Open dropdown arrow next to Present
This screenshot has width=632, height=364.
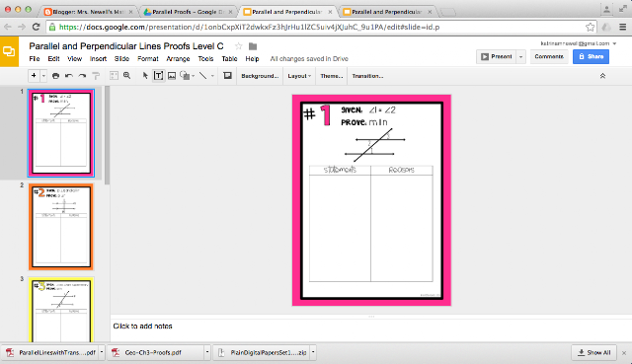(x=520, y=57)
